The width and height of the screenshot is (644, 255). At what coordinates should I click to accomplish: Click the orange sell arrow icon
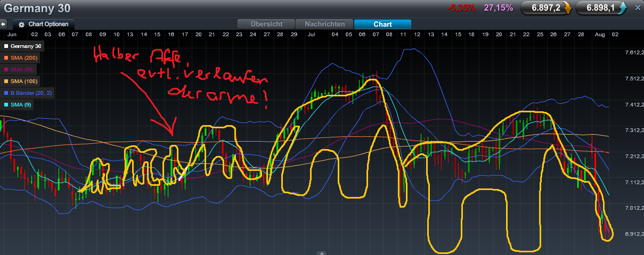pos(567,8)
